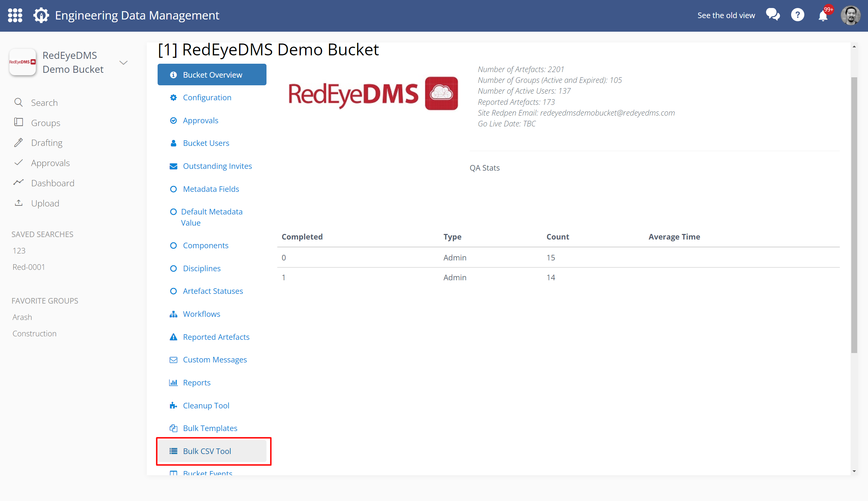Select the Bucket Overview tab
Viewport: 868px width, 501px height.
(x=212, y=75)
